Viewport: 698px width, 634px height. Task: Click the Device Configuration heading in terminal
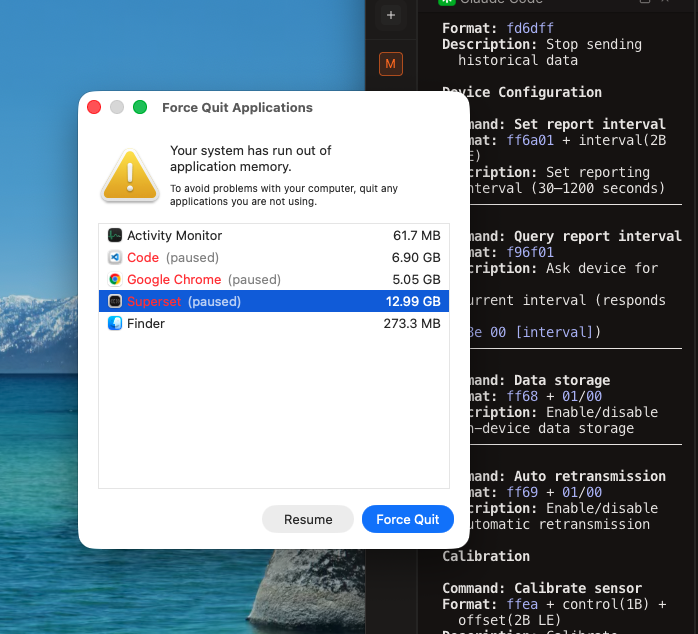(x=522, y=92)
